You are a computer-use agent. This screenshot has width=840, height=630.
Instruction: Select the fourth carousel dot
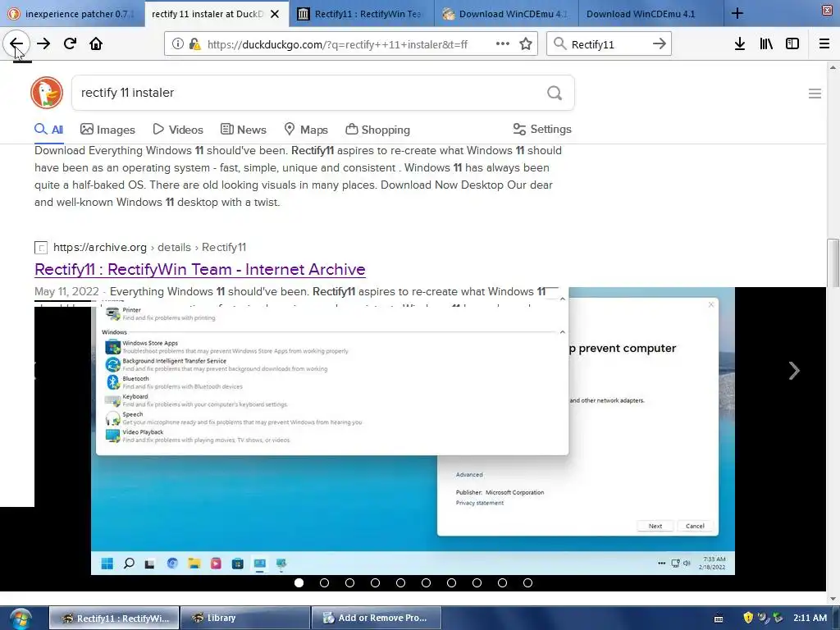(x=375, y=583)
